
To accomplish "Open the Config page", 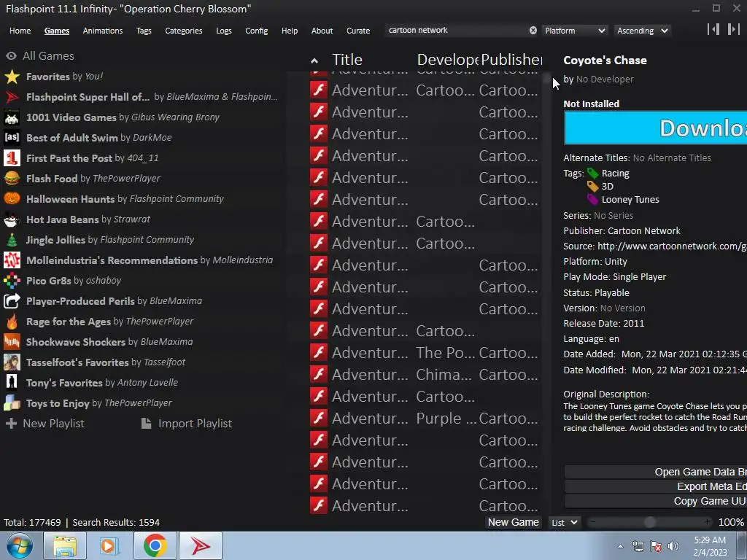I will pos(256,31).
